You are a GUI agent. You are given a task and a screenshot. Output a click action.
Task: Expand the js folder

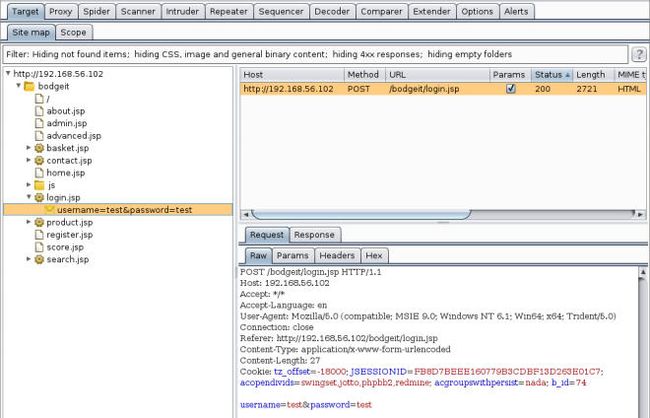28,185
